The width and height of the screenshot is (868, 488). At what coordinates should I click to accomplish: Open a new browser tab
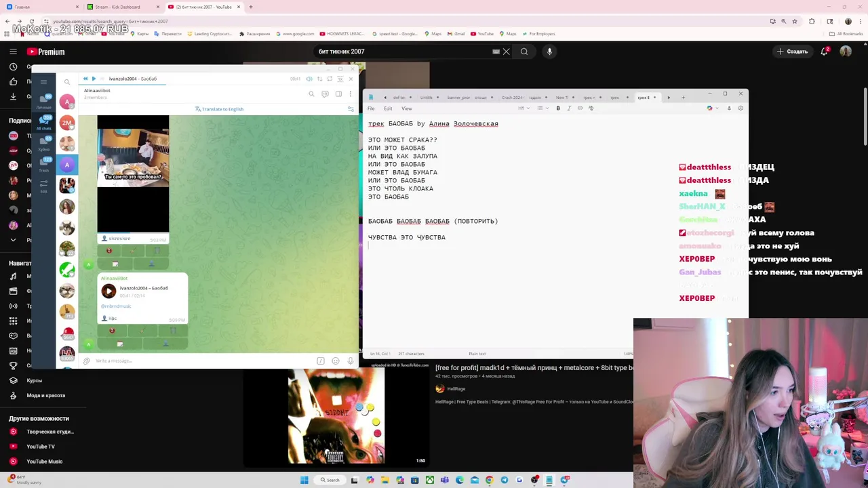251,7
